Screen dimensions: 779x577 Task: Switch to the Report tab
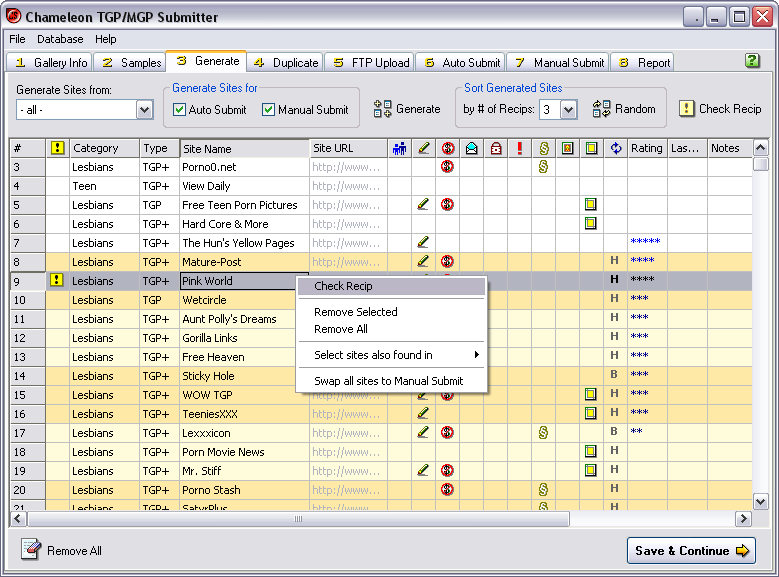tap(642, 63)
